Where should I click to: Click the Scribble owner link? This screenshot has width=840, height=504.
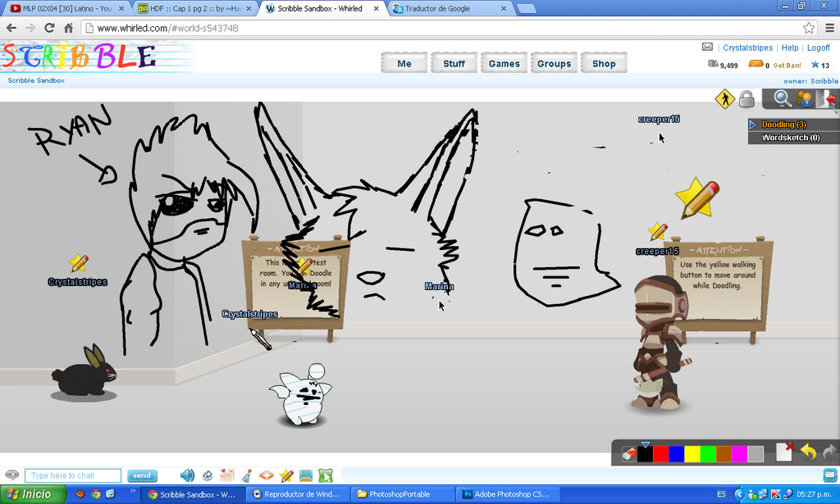coord(824,81)
